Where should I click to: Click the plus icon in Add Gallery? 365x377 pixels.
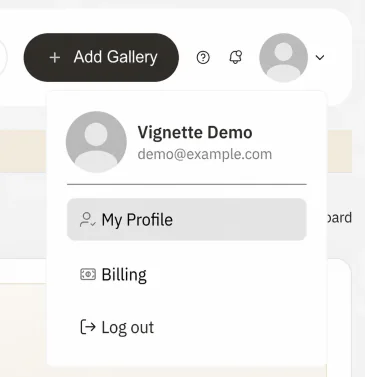(x=55, y=58)
